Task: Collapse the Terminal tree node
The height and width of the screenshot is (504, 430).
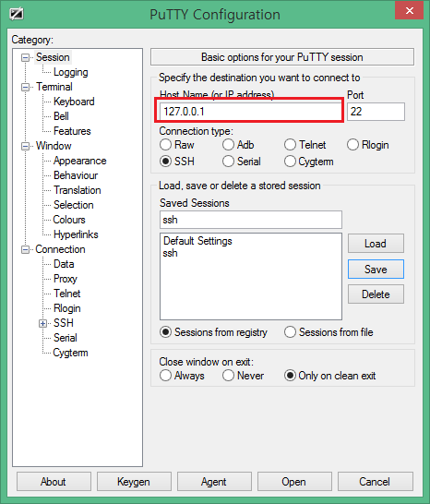Action: pyautogui.click(x=25, y=88)
